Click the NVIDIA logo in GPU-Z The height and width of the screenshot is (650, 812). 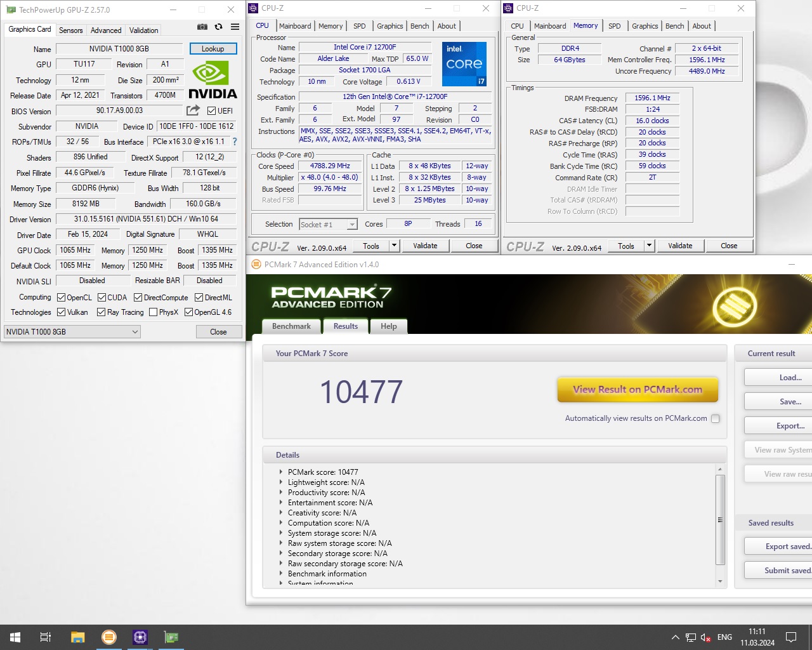213,80
